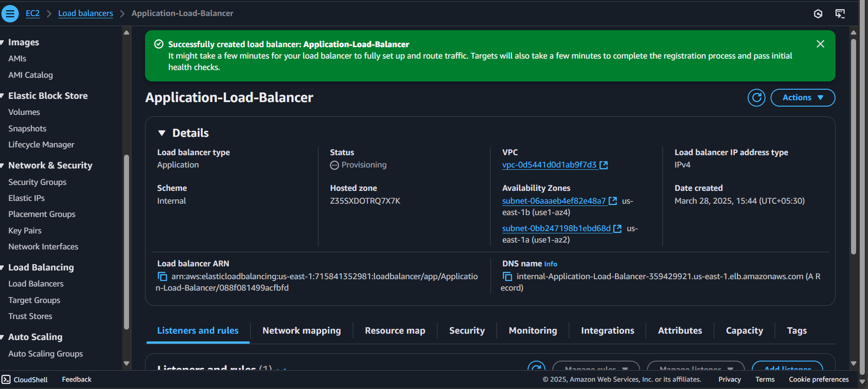868x389 pixels.
Task: Open external link icon for subnet-0bb247198b1ebd68d
Action: point(618,228)
